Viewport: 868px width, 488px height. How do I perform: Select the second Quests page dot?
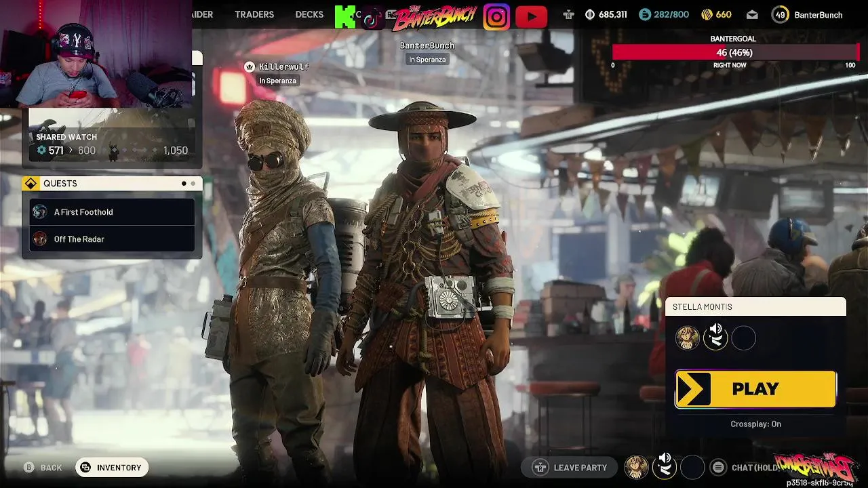[193, 184]
